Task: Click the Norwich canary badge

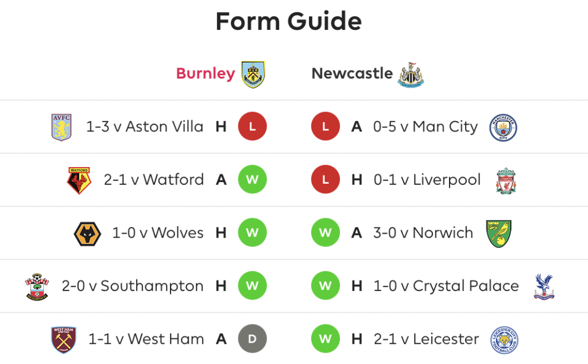Action: (499, 234)
